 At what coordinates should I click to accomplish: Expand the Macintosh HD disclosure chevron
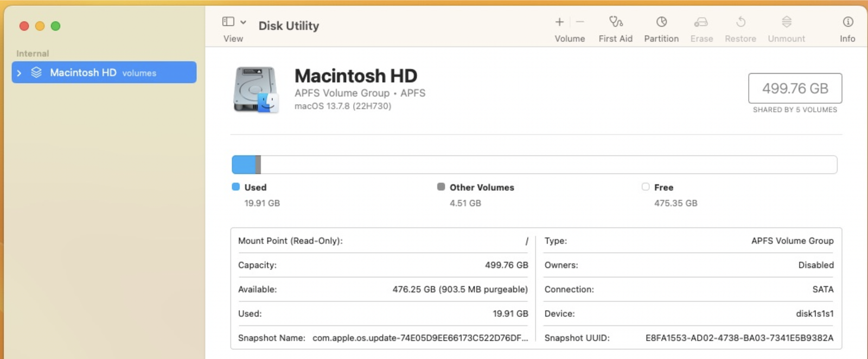(x=19, y=73)
